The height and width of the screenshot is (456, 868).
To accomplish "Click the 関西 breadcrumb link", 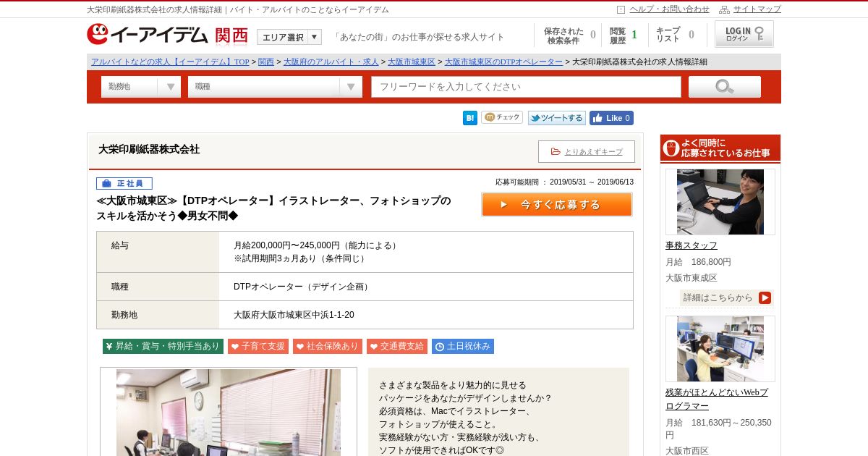I will [266, 62].
